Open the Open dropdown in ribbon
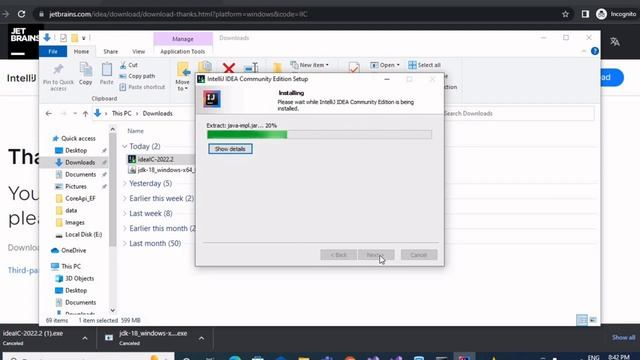The height and width of the screenshot is (360, 640). (385, 65)
